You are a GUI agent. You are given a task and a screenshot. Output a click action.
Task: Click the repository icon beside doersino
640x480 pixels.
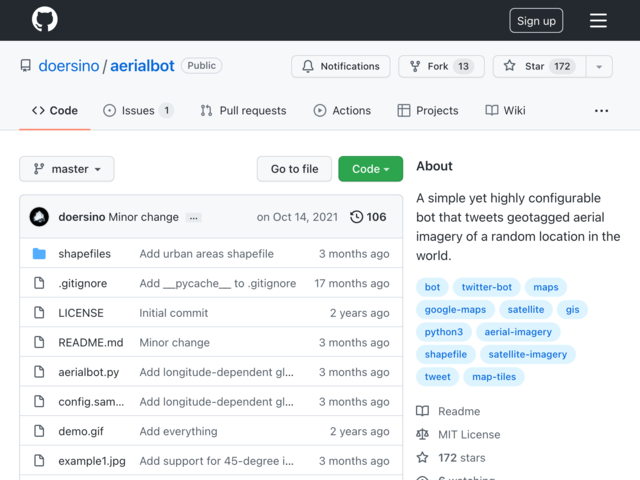(x=26, y=66)
